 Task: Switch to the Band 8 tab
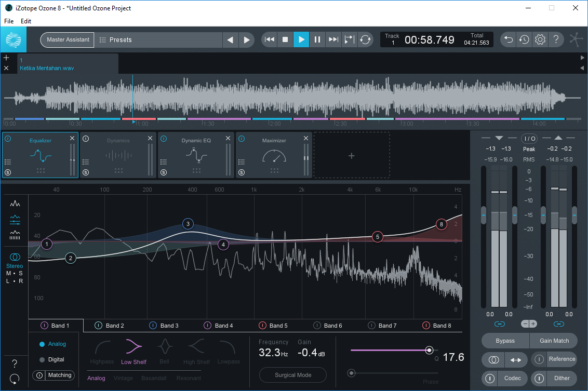tap(437, 326)
